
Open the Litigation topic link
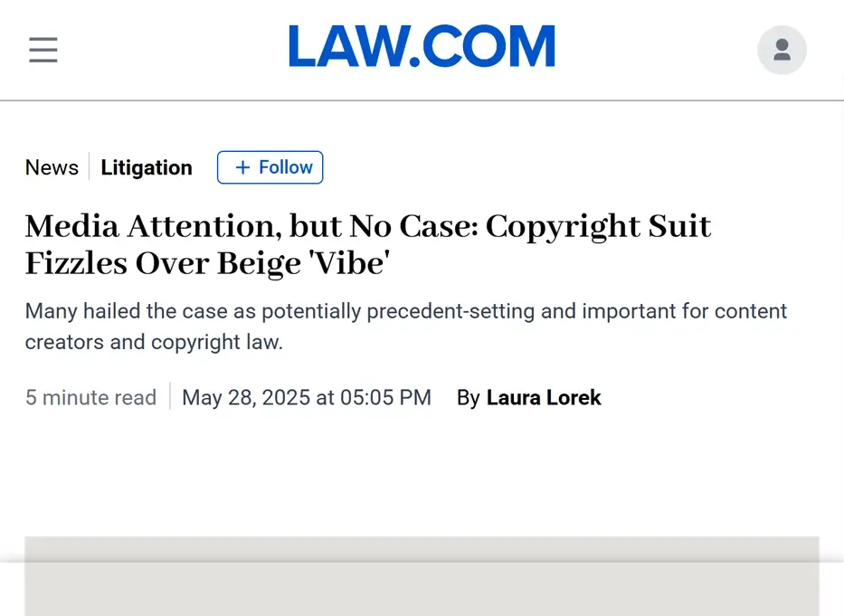coord(147,167)
